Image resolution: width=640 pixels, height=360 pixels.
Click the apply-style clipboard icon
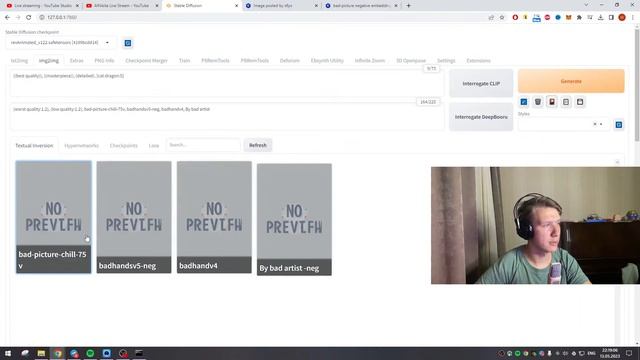point(566,102)
